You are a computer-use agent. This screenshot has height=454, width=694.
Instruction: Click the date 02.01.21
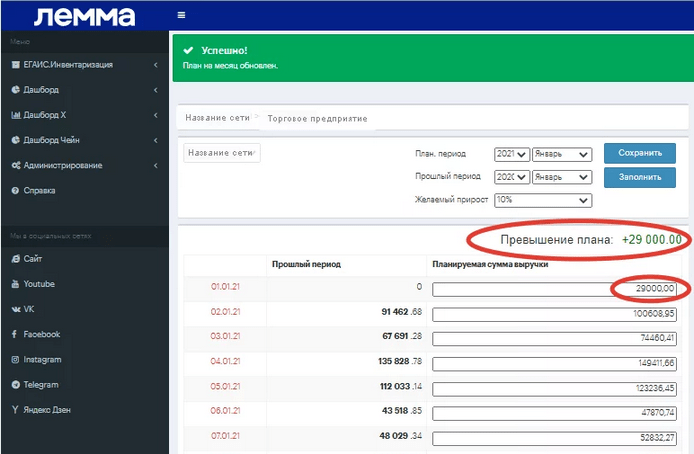pos(225,312)
